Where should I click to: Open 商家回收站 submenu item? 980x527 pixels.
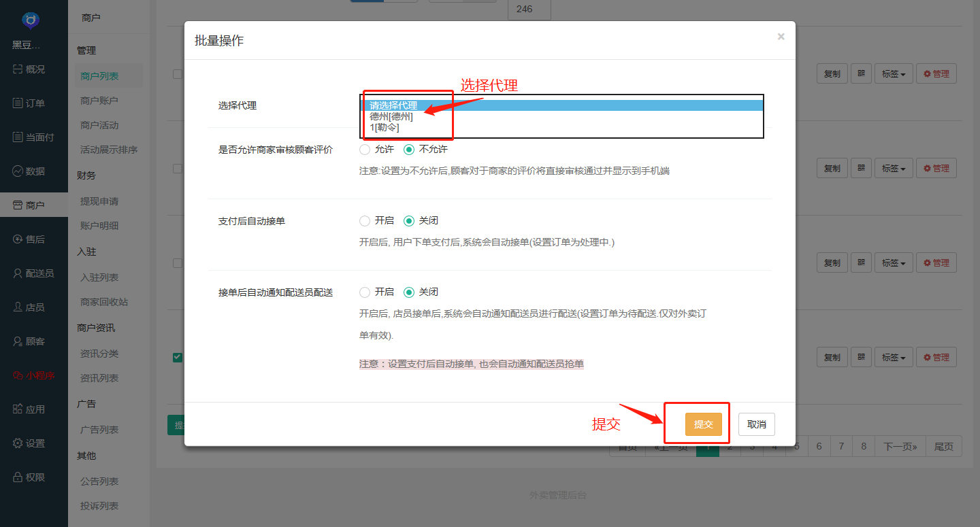pos(104,302)
